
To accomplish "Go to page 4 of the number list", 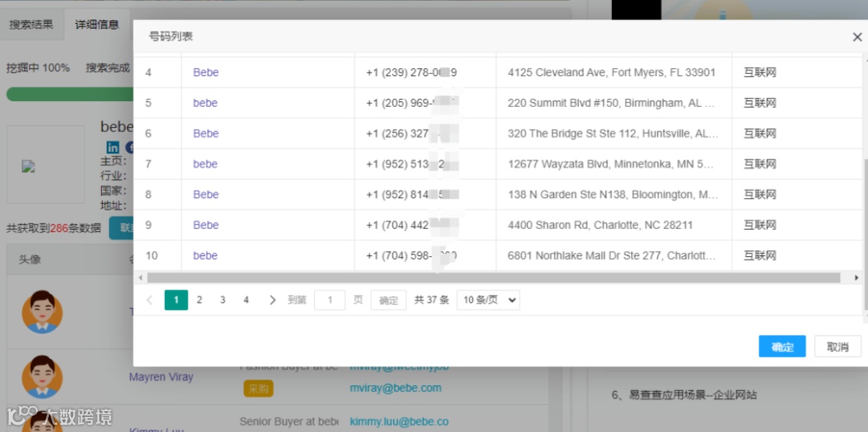I will click(246, 300).
